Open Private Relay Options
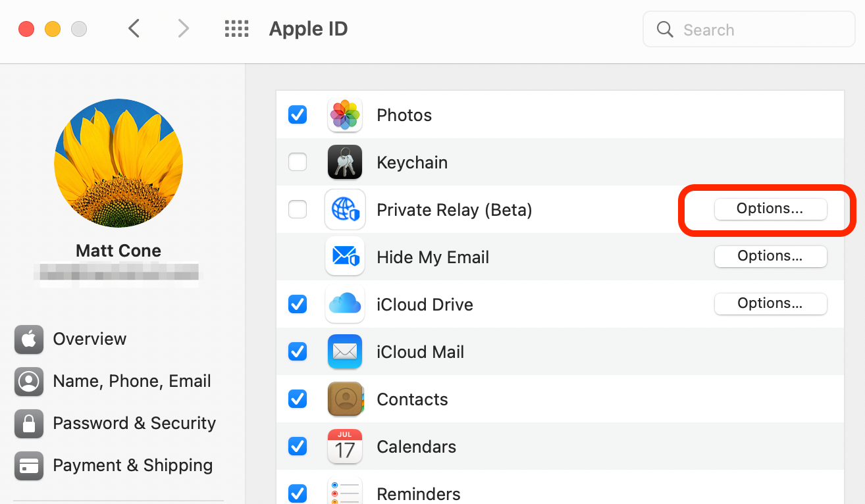 [x=770, y=209]
